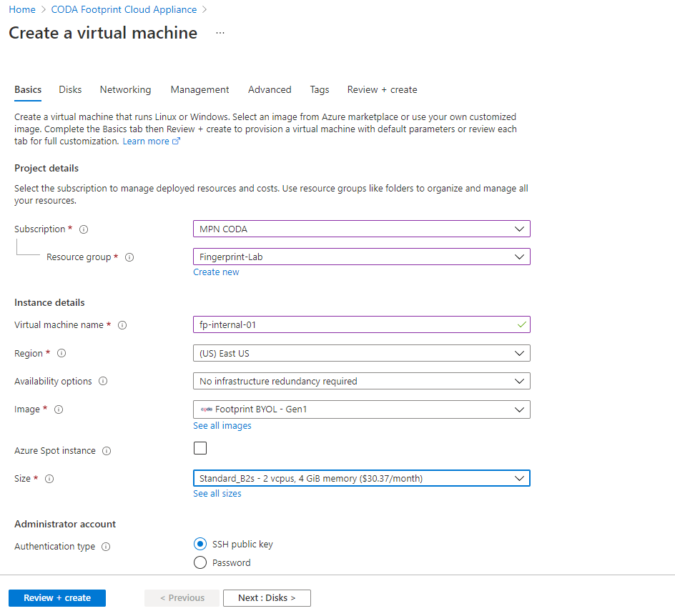Open the Image dropdown
This screenshot has height=616, width=675.
click(x=362, y=409)
